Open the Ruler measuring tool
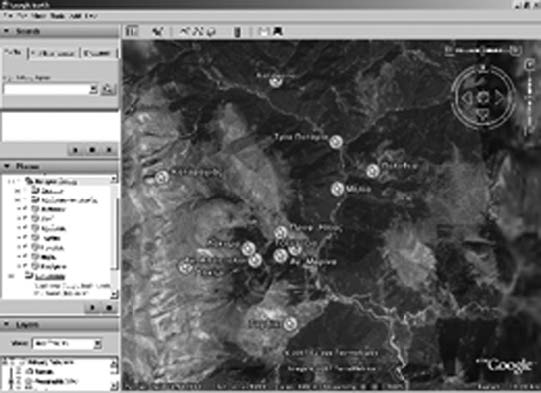The height and width of the screenshot is (393, 541). coord(237,32)
